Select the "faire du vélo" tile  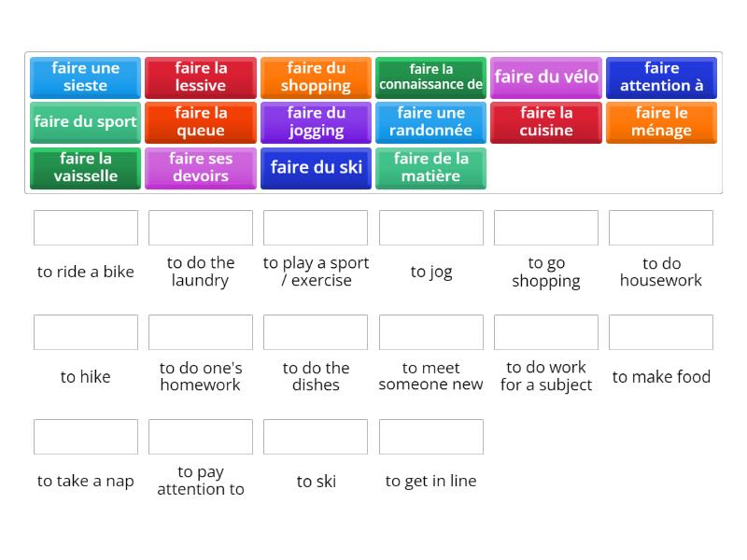tap(546, 77)
